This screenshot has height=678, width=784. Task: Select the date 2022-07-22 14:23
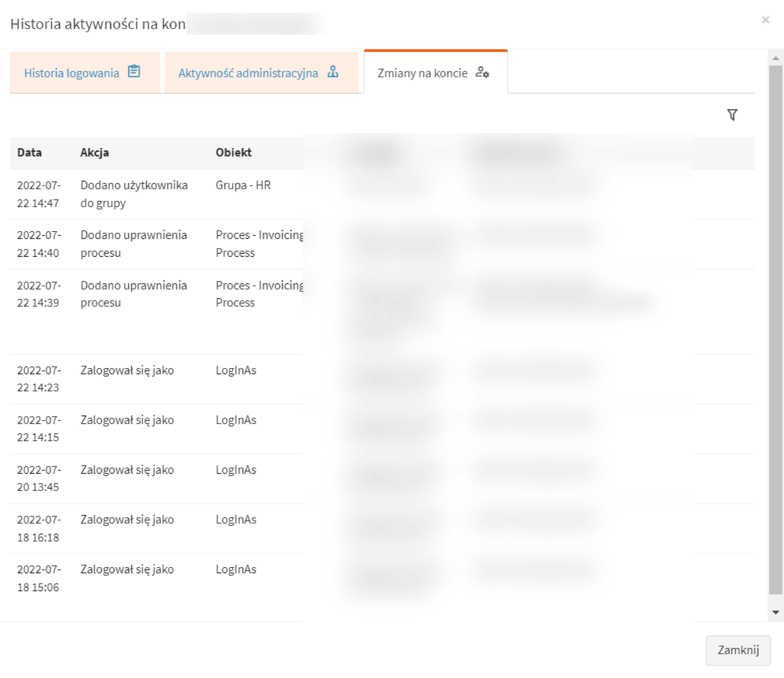coord(39,379)
